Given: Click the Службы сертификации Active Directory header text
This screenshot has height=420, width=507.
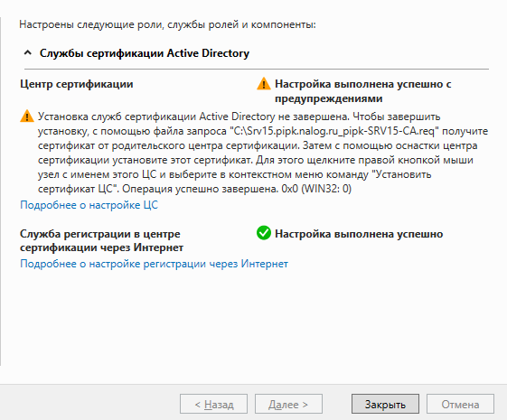Looking at the screenshot, I should [145, 53].
